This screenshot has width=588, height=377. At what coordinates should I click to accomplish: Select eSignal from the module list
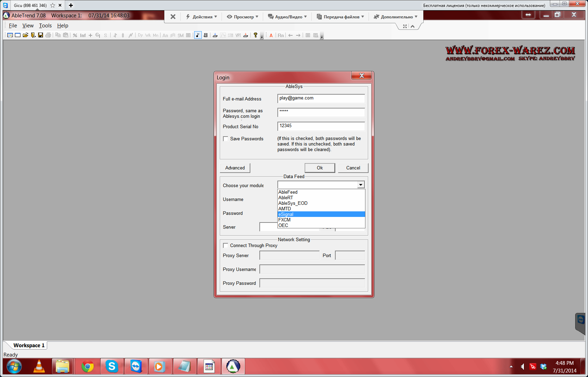point(321,214)
